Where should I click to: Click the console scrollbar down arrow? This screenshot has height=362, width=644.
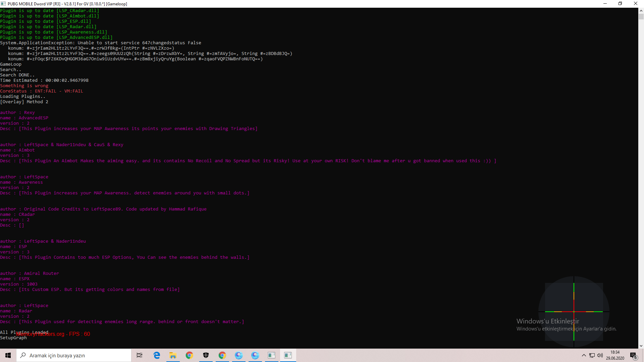point(641,346)
